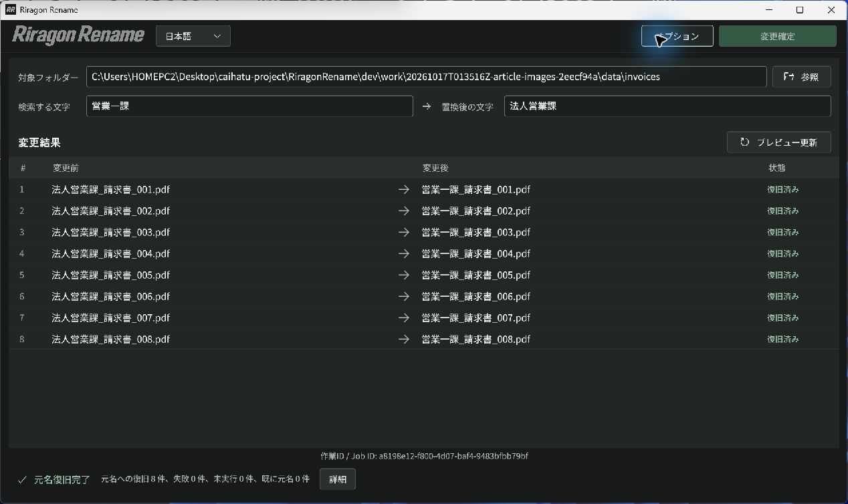Click the 変更確定 button
Image resolution: width=848 pixels, height=504 pixels.
778,36
